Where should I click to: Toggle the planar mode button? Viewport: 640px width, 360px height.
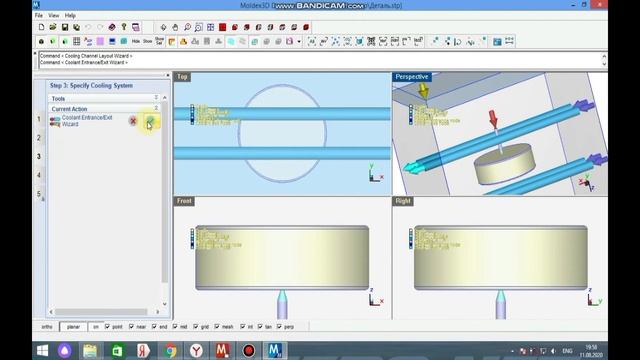pos(73,327)
